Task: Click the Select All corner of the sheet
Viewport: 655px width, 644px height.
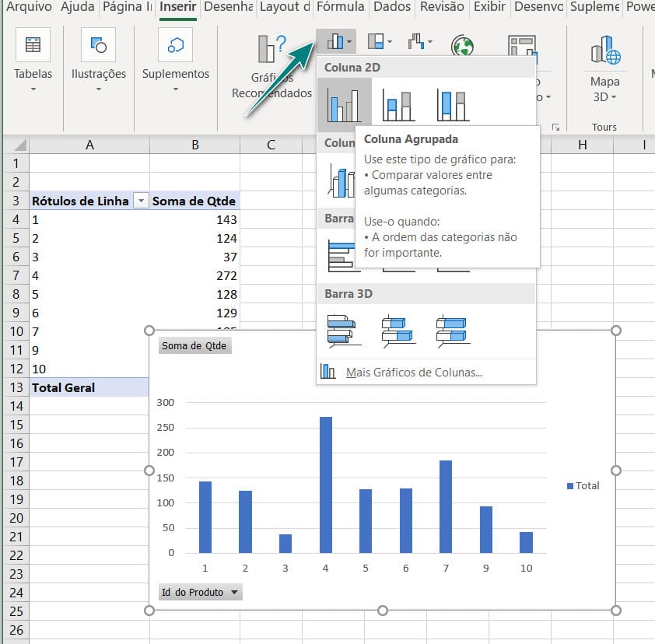Action: coord(16,145)
